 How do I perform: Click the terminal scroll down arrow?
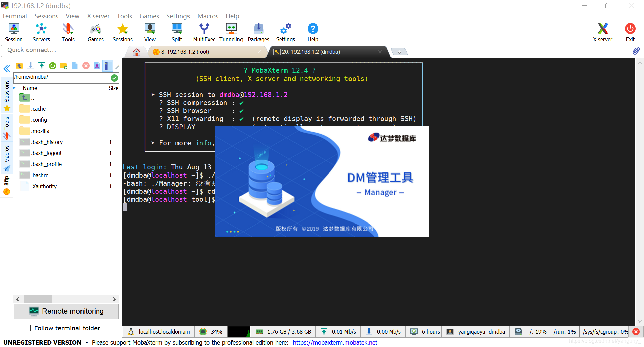pyautogui.click(x=640, y=321)
